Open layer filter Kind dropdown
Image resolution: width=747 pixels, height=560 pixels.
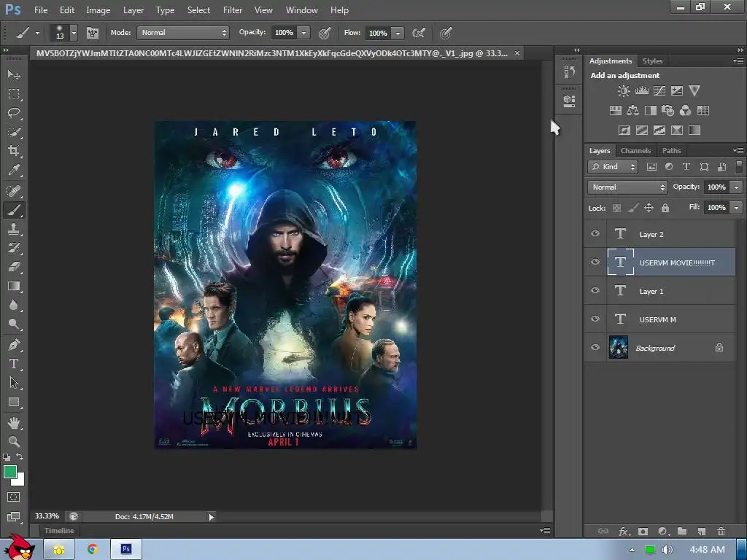pos(612,167)
